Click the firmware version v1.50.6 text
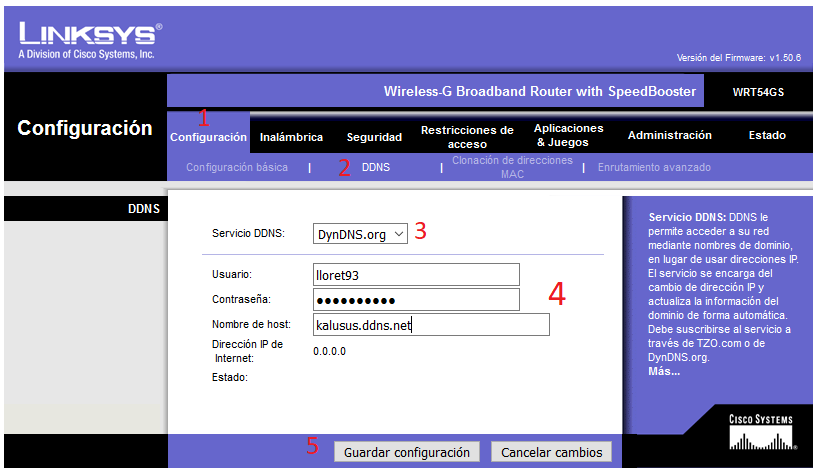 tap(785, 58)
